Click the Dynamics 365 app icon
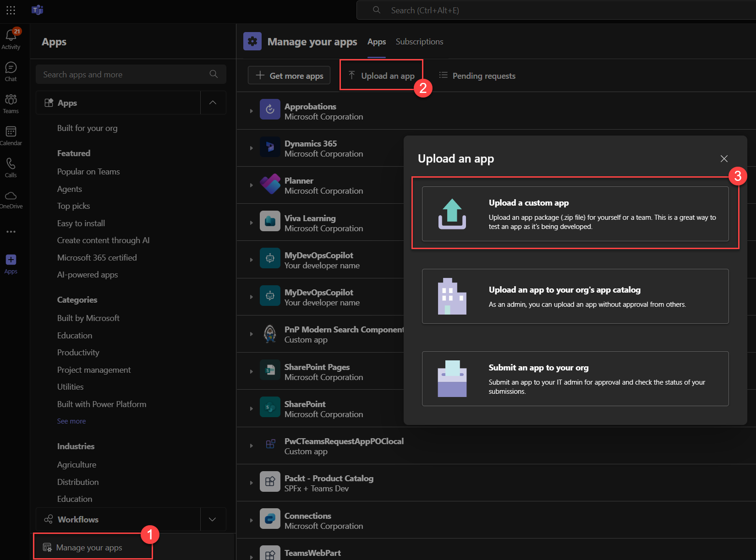Screen dimensions: 756x560 point(270,147)
